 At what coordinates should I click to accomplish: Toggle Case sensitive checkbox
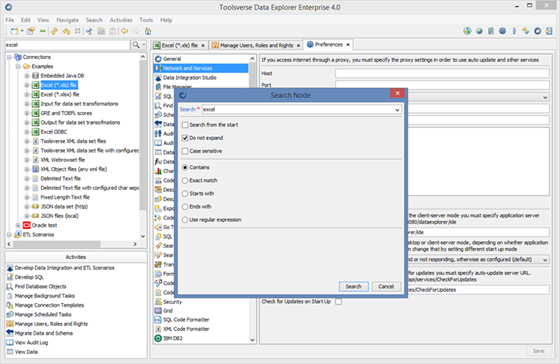185,151
